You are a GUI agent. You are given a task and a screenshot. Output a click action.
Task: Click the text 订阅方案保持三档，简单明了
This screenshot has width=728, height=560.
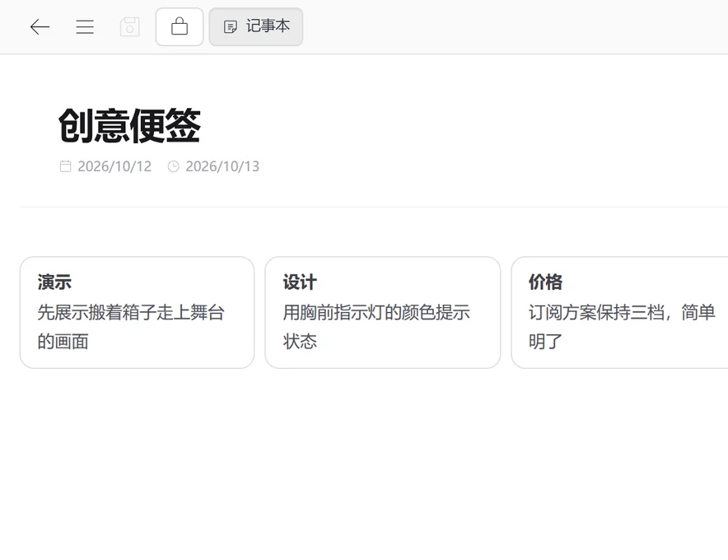click(x=622, y=327)
